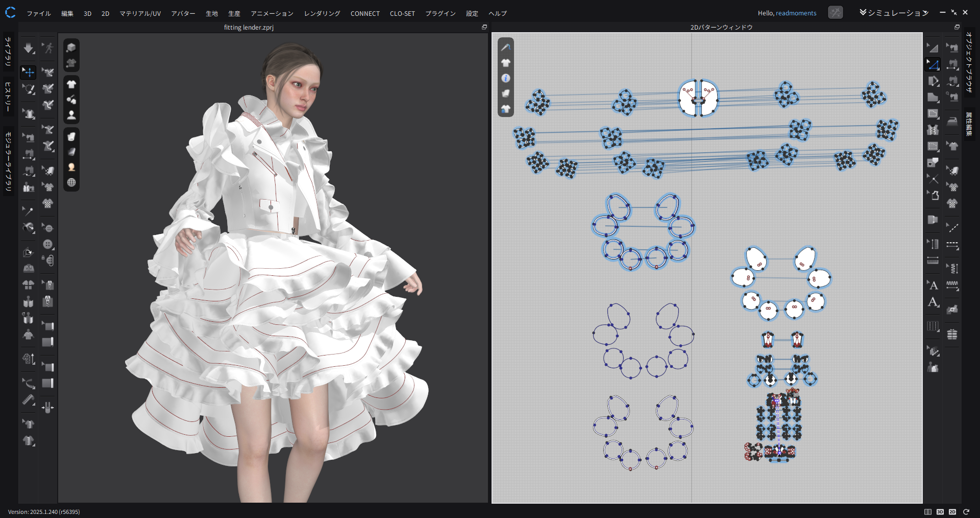The height and width of the screenshot is (518, 980).
Task: Undock the 2Dパターンウィンドウ panel
Action: click(957, 27)
